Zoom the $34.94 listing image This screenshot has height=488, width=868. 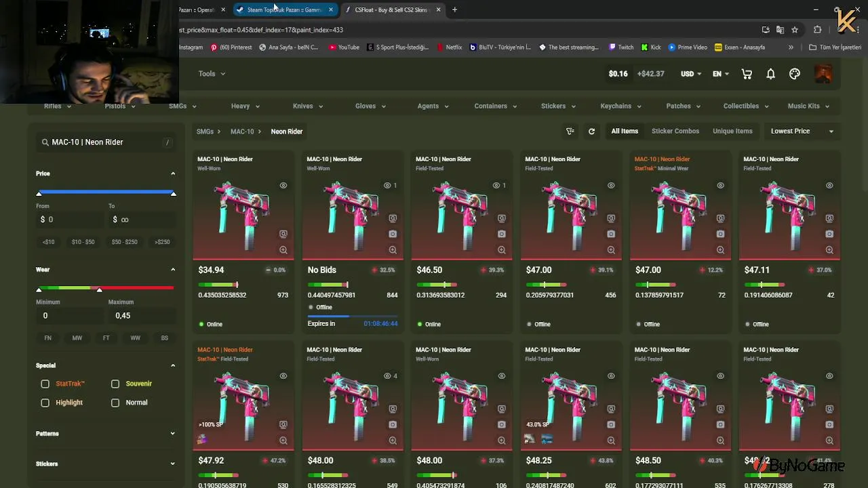point(283,250)
